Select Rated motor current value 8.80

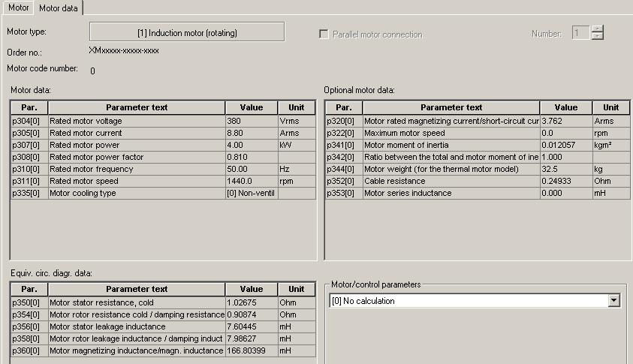(251, 133)
